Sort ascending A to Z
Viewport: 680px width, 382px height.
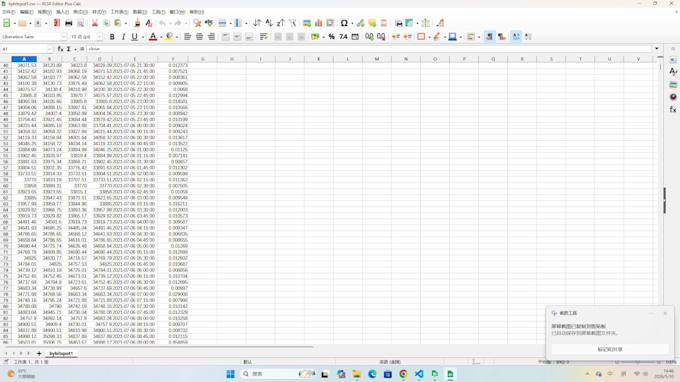pos(269,23)
